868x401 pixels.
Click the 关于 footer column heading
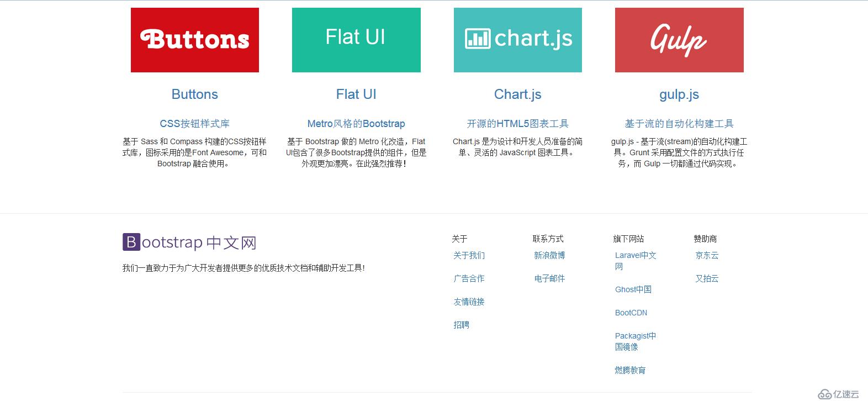pyautogui.click(x=459, y=239)
